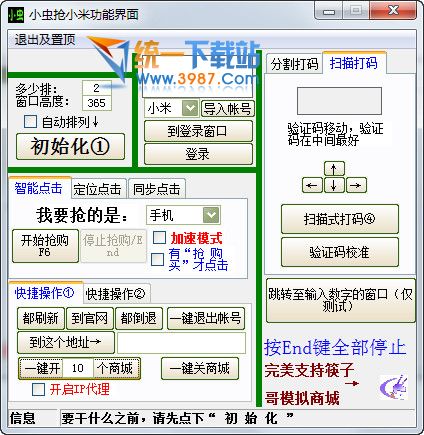Click the 登录 button

point(198,154)
